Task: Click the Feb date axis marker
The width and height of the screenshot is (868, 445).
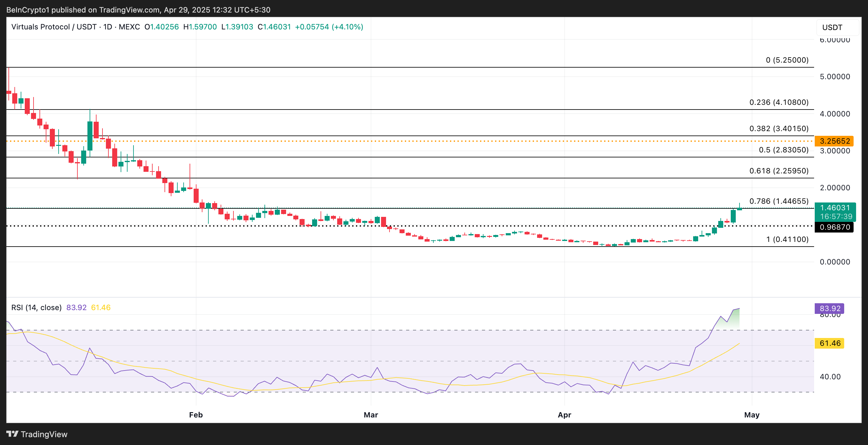Action: coord(196,415)
